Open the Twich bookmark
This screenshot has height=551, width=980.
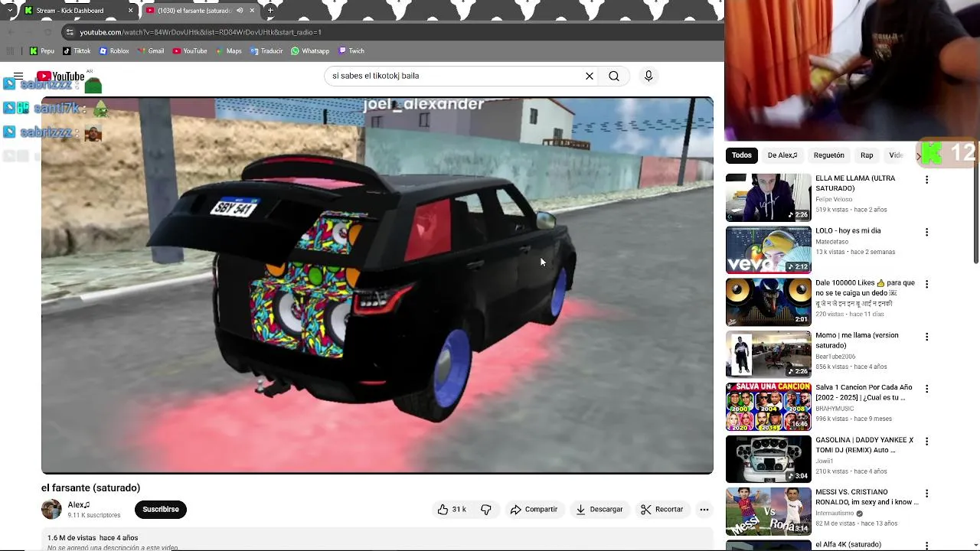coord(351,51)
